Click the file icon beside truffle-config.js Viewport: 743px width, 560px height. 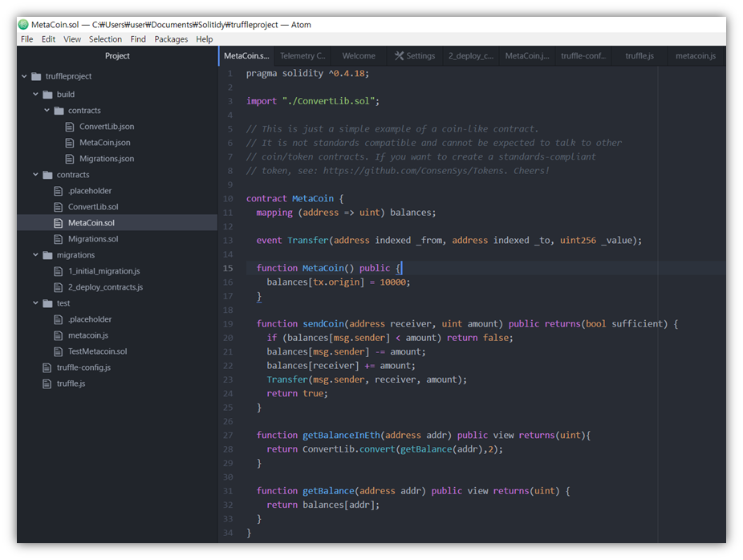47,367
